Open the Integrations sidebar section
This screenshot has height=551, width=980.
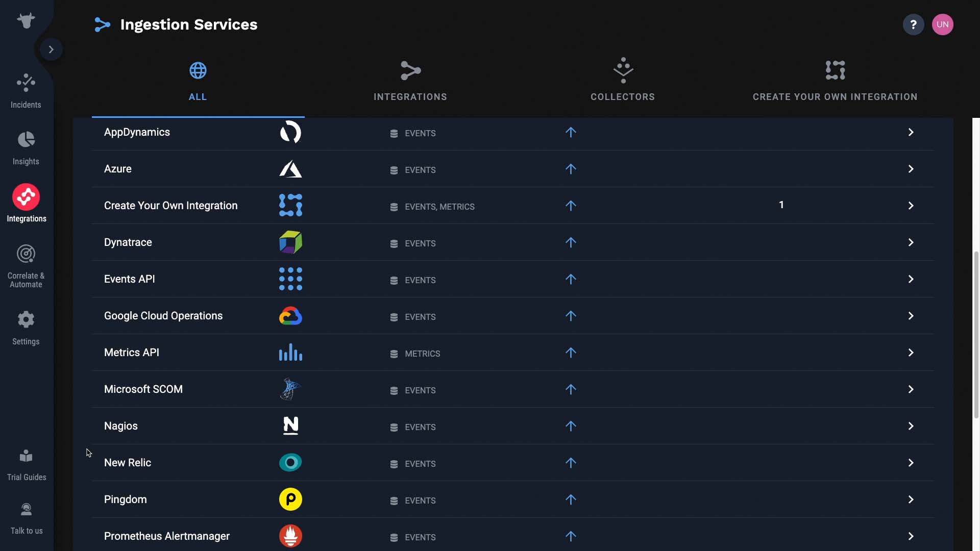[x=26, y=204]
